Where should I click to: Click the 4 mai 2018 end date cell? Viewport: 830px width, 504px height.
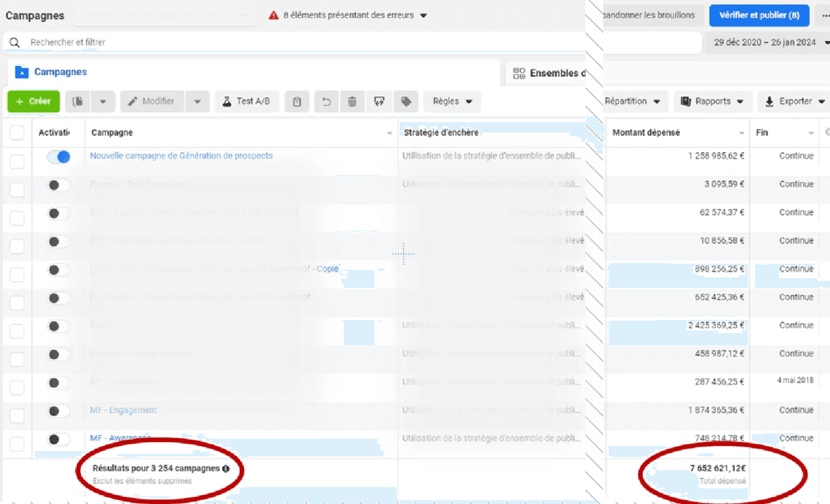795,381
